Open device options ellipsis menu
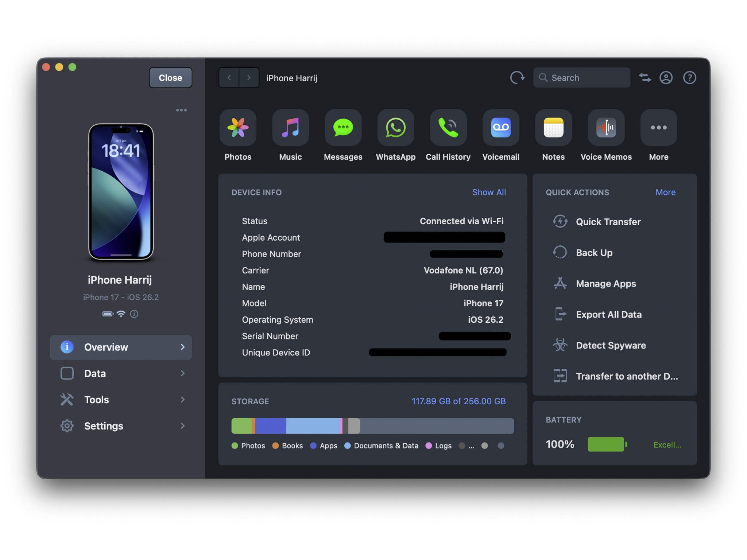Viewport: 747px width, 560px height. [x=181, y=110]
